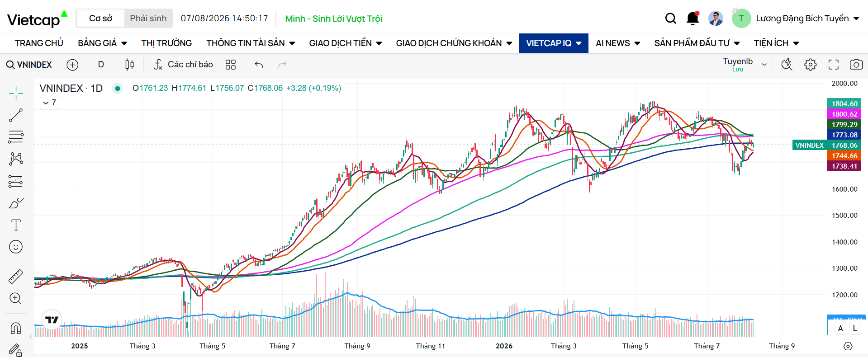Take a chart snapshot with camera icon
The height and width of the screenshot is (357, 868).
[856, 65]
